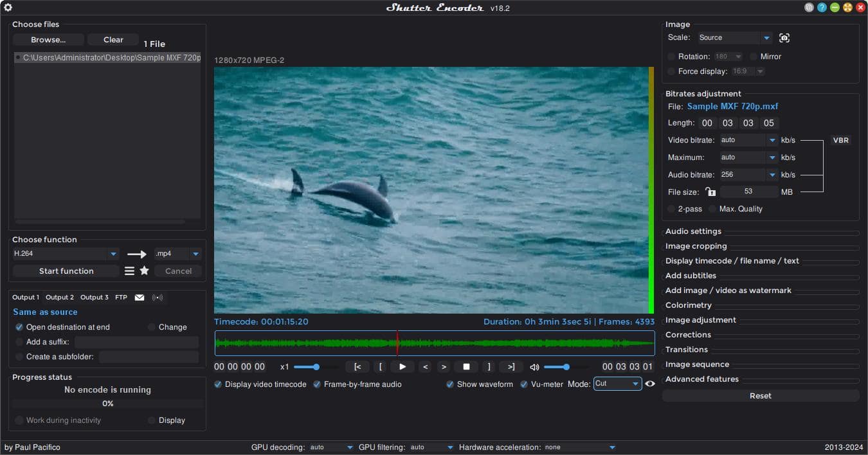Open the H.264 function dropdown
This screenshot has width=868, height=455.
click(x=113, y=254)
